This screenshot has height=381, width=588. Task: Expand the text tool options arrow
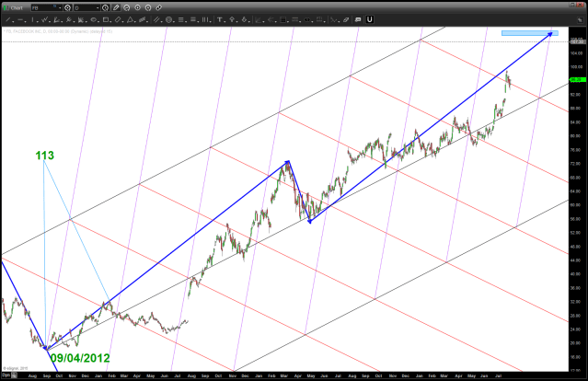(225, 21)
